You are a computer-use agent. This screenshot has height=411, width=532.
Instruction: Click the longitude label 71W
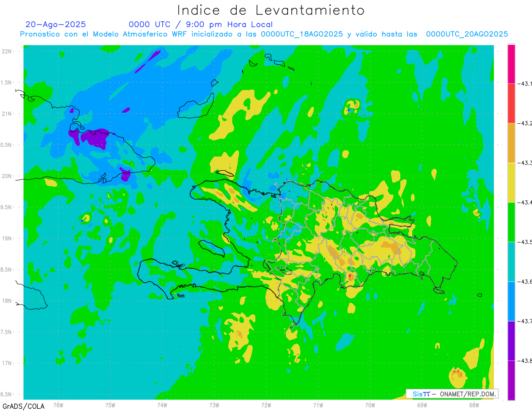coord(318,405)
